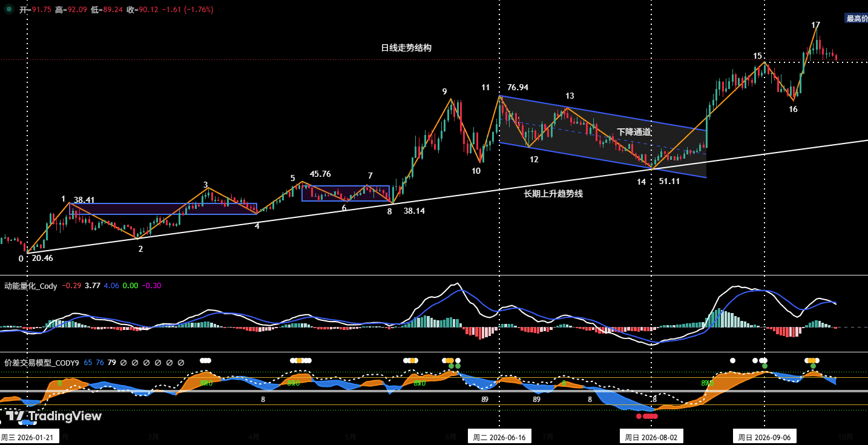The image size is (868, 445).
Task: Select the 长期上升趋势线 trendline label
Action: pos(553,194)
